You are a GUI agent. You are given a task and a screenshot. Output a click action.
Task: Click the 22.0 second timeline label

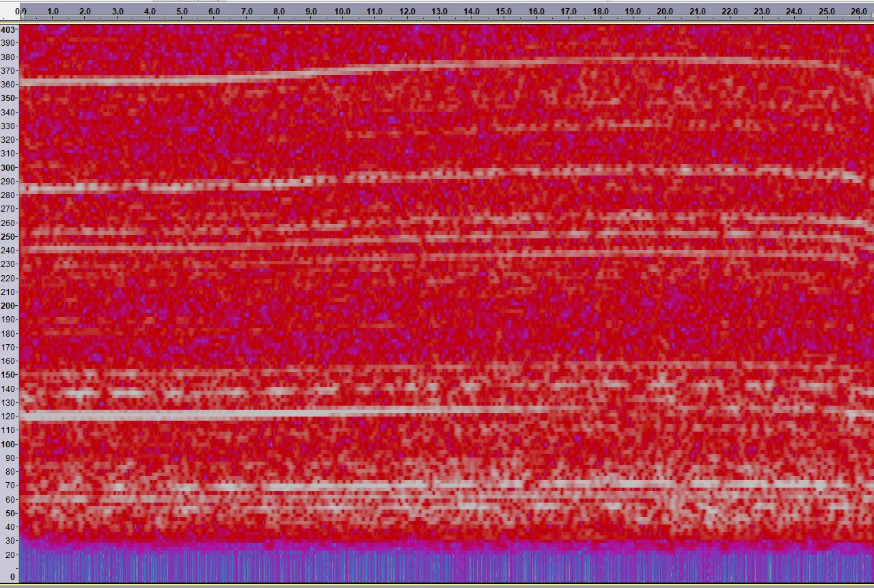730,12
